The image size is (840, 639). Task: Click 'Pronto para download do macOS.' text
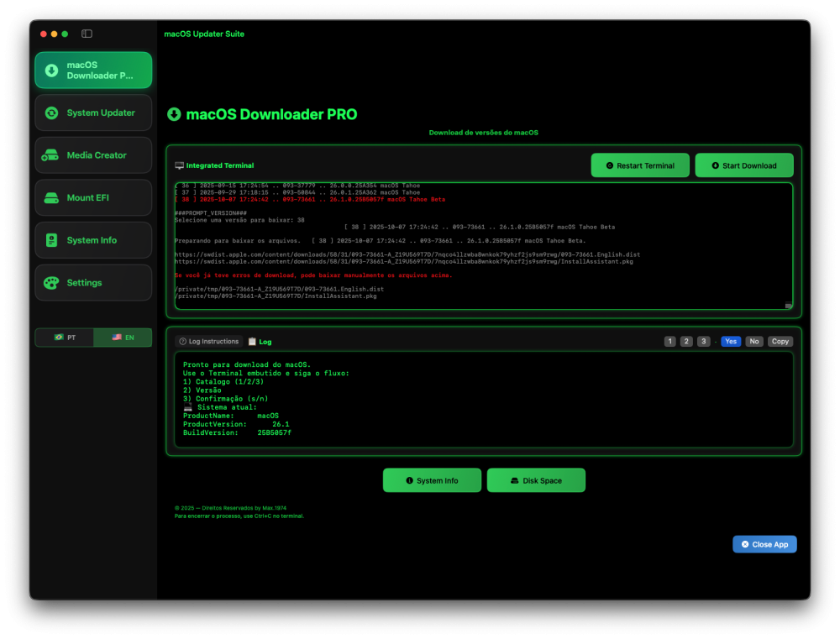247,364
